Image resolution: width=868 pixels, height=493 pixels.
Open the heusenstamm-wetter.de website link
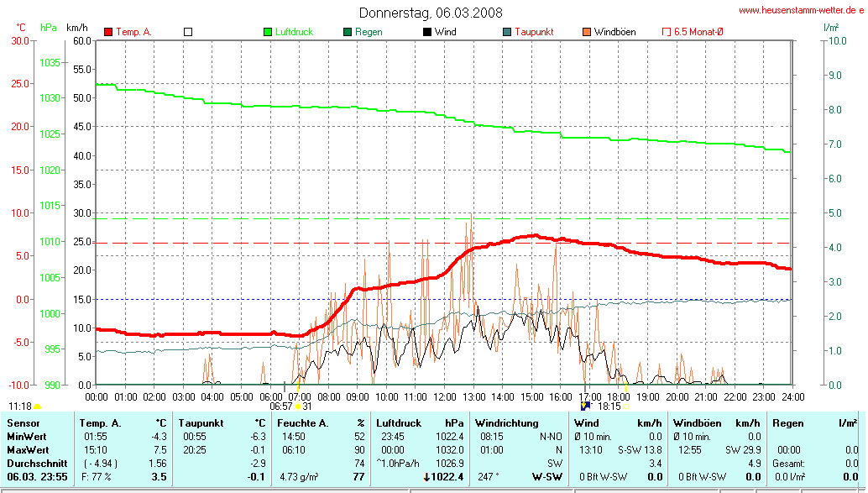800,10
